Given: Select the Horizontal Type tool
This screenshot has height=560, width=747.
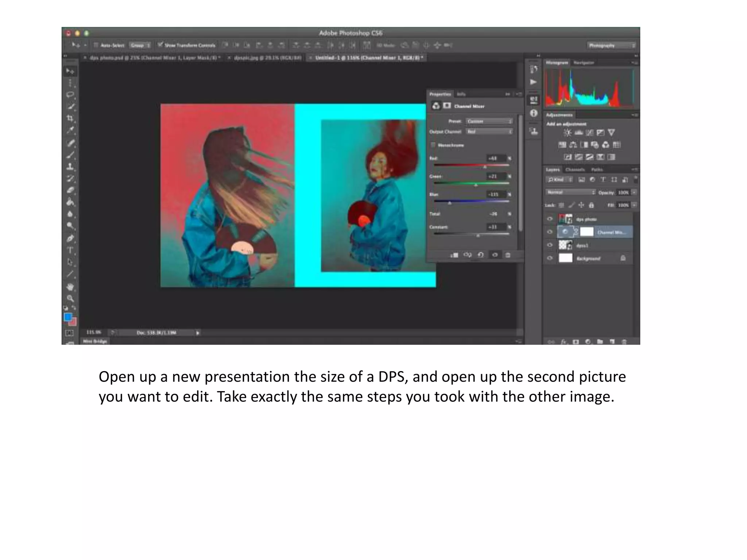Looking at the screenshot, I should pyautogui.click(x=70, y=250).
